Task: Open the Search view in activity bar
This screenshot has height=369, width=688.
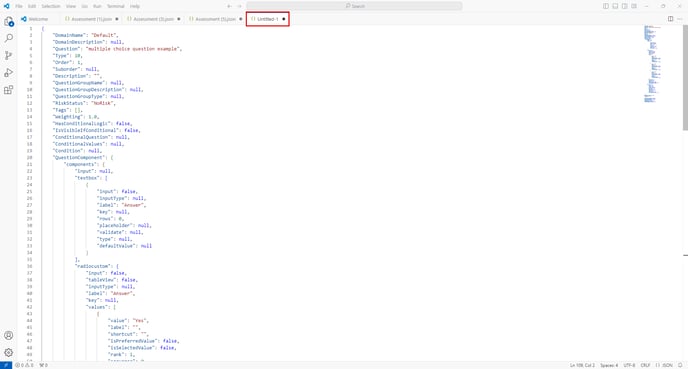Action: [8, 38]
